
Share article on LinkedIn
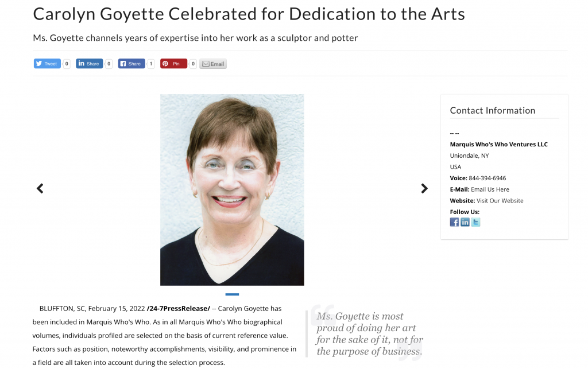click(89, 64)
